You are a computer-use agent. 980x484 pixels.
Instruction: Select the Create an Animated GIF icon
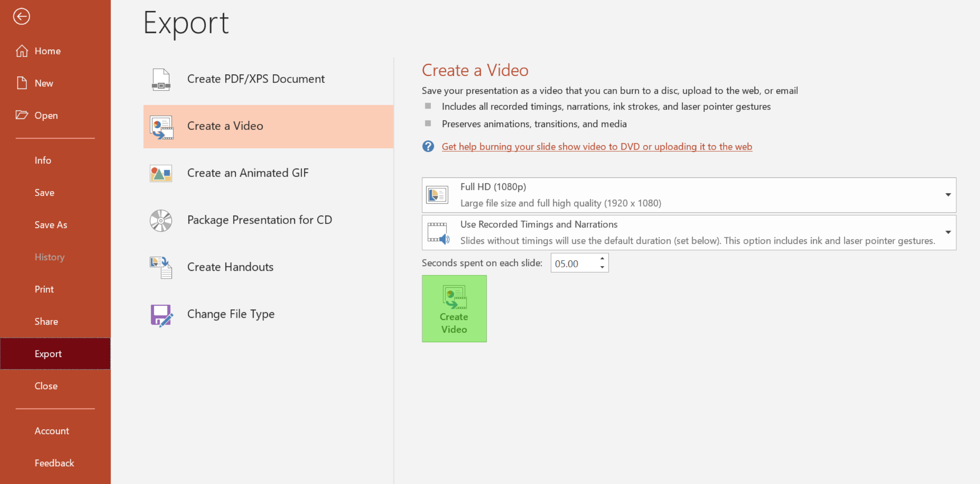click(161, 173)
